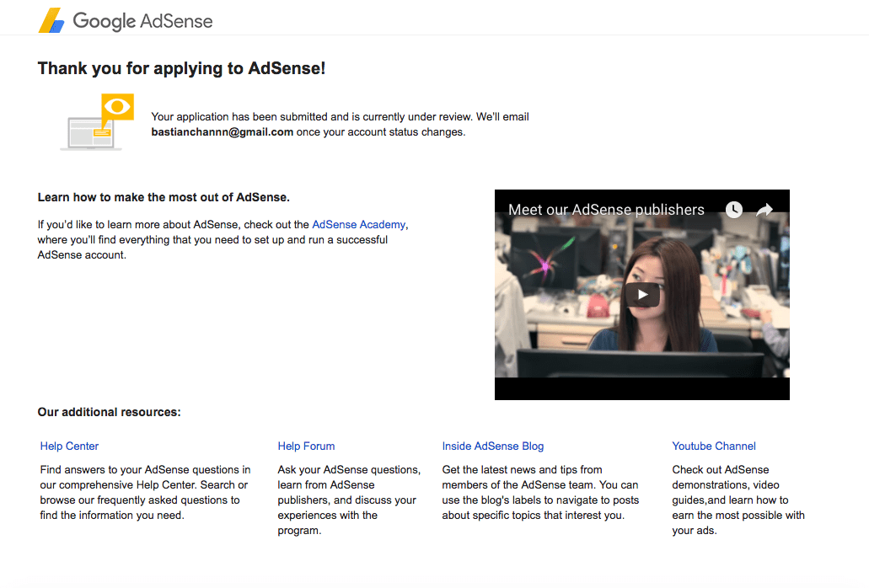The width and height of the screenshot is (869, 588).
Task: Open the Help Center link
Action: coord(69,446)
